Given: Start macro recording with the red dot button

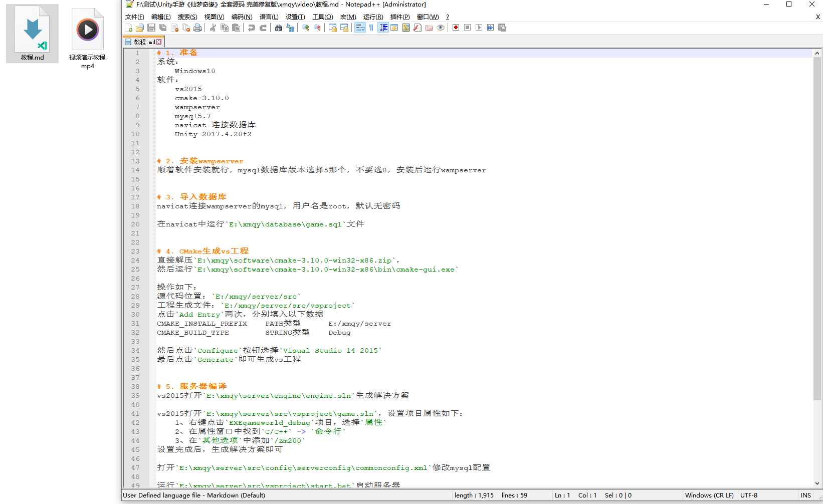Looking at the screenshot, I should point(456,28).
